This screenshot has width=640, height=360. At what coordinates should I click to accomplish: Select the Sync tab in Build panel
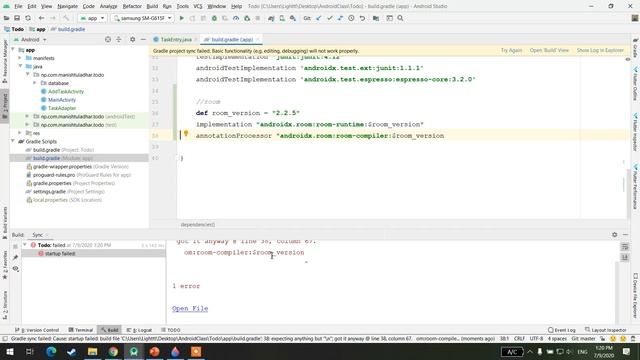tap(38, 235)
